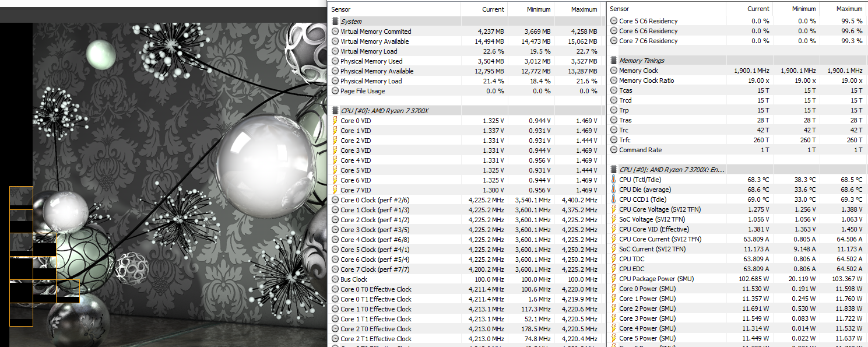Select the CPU [#0]: AMD Ryzen 7 3700X header
The image size is (868, 347).
pyautogui.click(x=465, y=111)
